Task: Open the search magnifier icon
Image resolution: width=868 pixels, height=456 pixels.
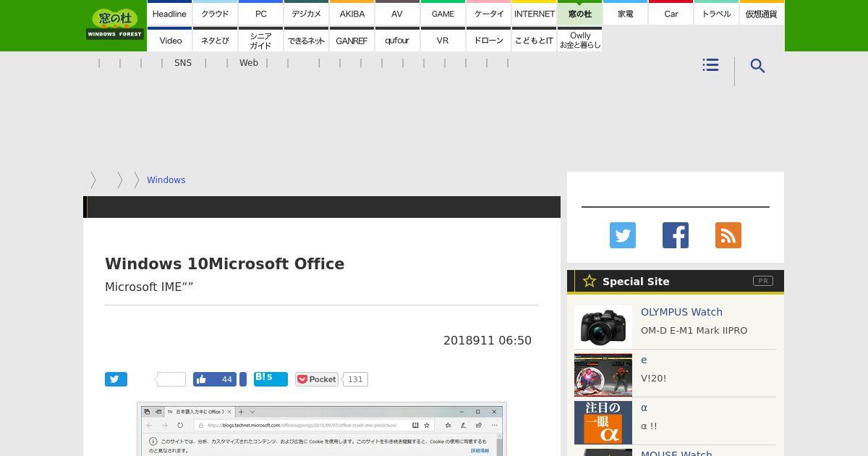Action: (757, 66)
